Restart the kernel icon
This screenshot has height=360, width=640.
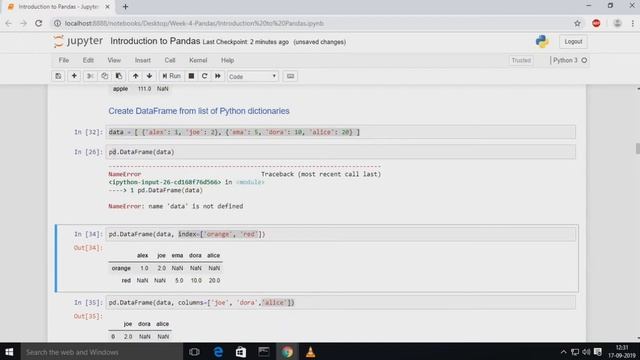click(204, 76)
